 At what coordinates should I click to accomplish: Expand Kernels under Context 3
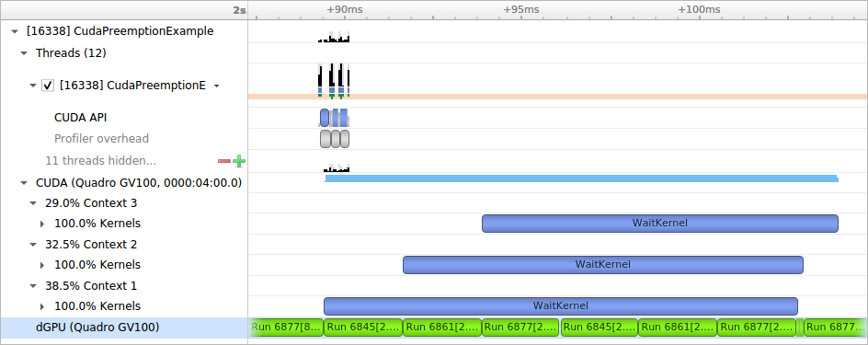pyautogui.click(x=42, y=224)
